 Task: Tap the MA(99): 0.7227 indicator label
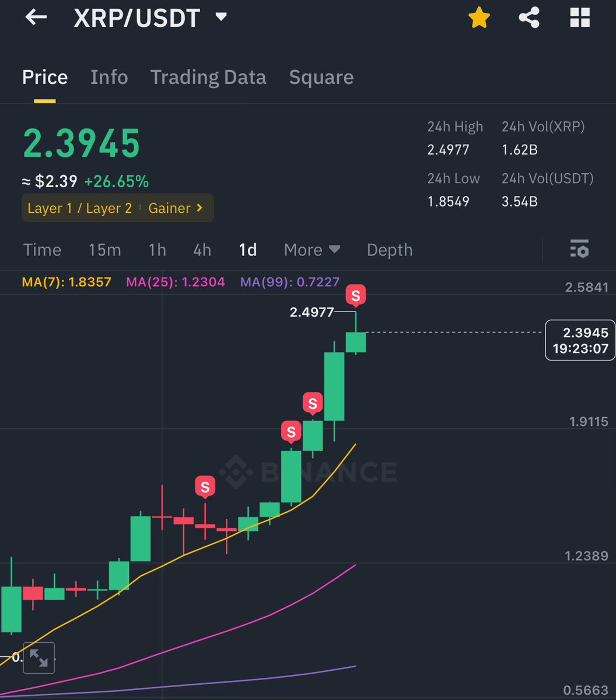pos(290,282)
